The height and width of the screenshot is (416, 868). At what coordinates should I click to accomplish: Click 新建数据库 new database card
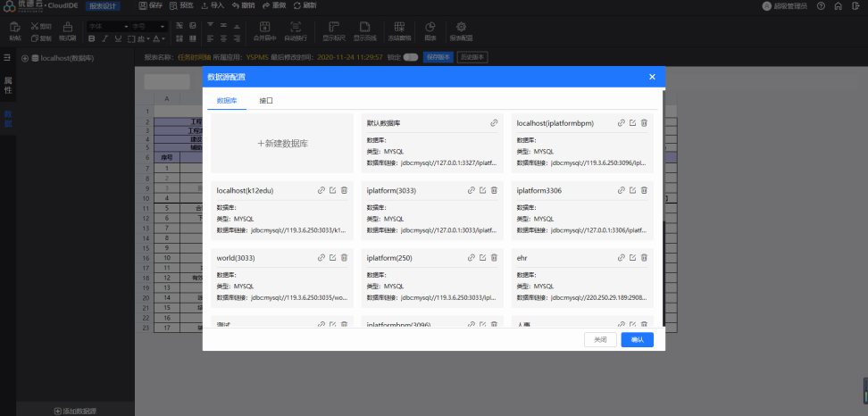click(x=282, y=143)
